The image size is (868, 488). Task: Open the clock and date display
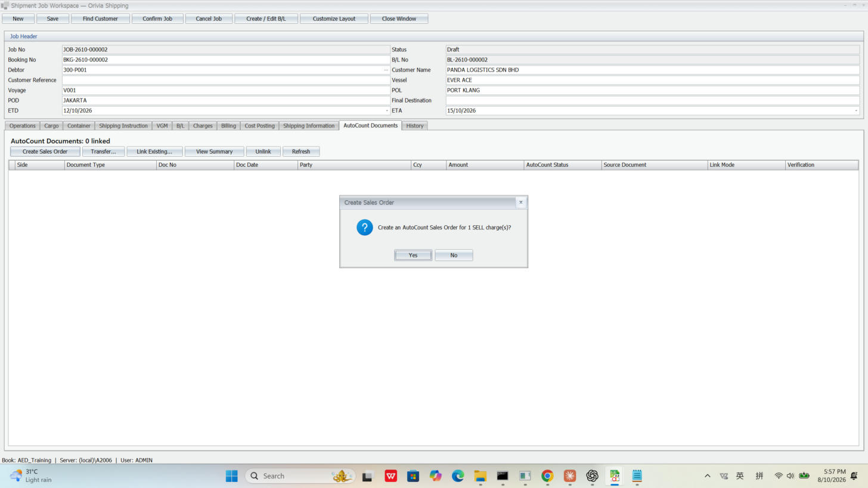click(832, 475)
